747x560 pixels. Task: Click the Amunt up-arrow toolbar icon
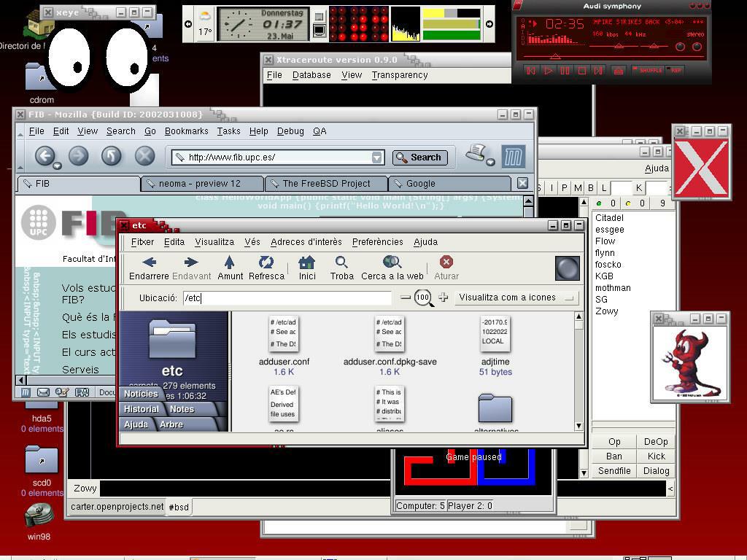(x=230, y=268)
